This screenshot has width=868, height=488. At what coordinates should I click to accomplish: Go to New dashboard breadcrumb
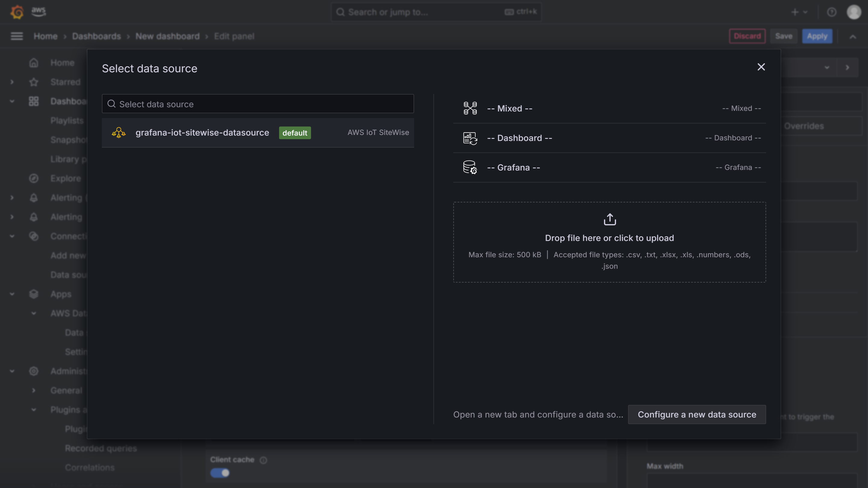click(x=168, y=36)
